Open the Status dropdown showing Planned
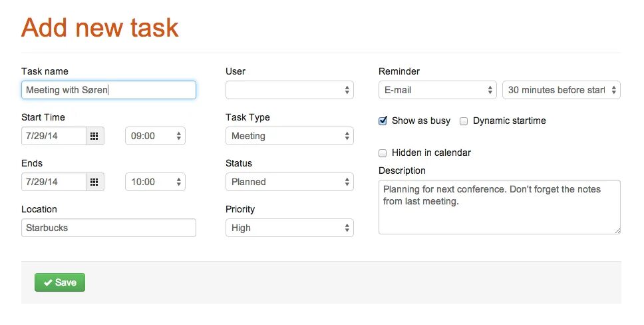644x325 pixels. pos(289,182)
